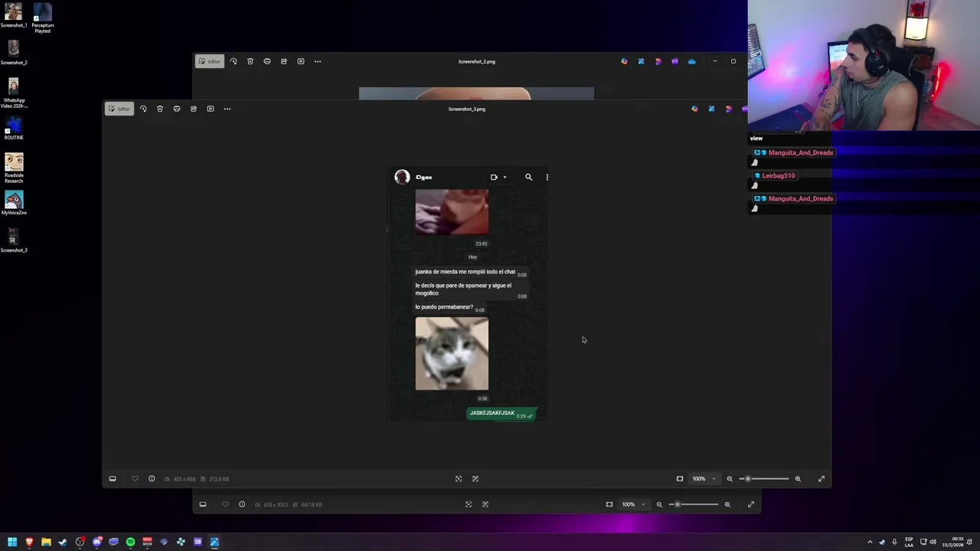Fit image to window in Screenshot_3.png
This screenshot has width=980, height=551.
pos(680,479)
